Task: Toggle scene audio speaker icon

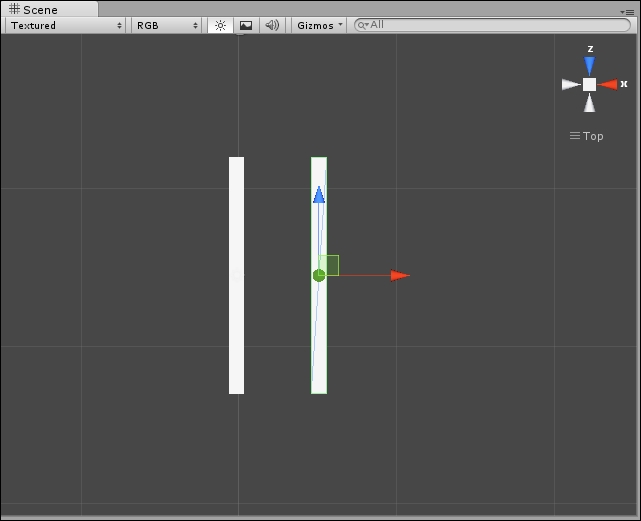Action: [x=272, y=25]
